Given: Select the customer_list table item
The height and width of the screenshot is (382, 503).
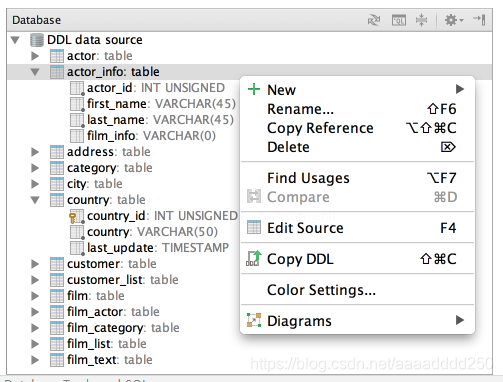Looking at the screenshot, I should click(x=114, y=280).
